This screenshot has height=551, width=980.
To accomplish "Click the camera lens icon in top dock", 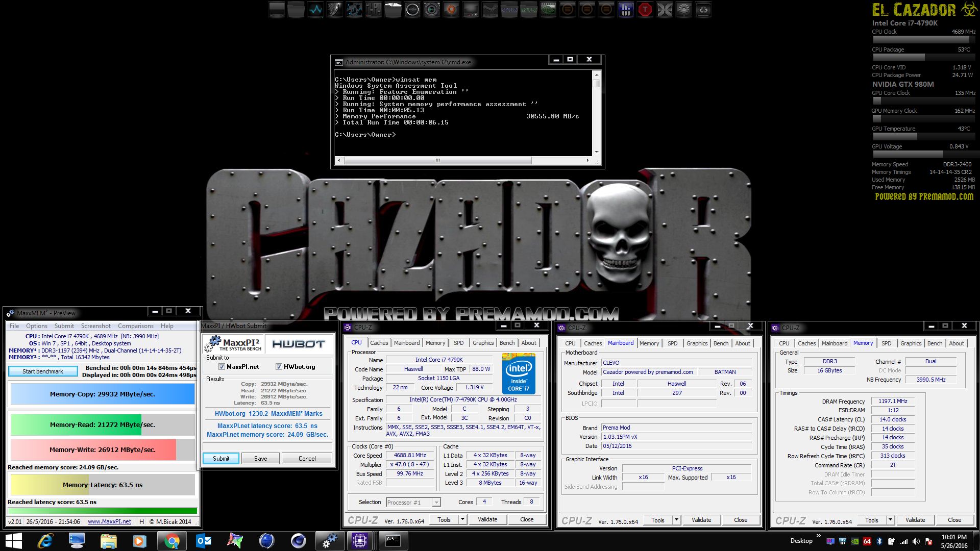I will click(x=432, y=10).
